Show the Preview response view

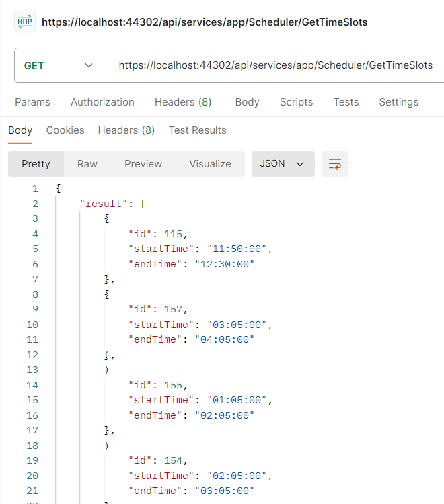point(143,164)
